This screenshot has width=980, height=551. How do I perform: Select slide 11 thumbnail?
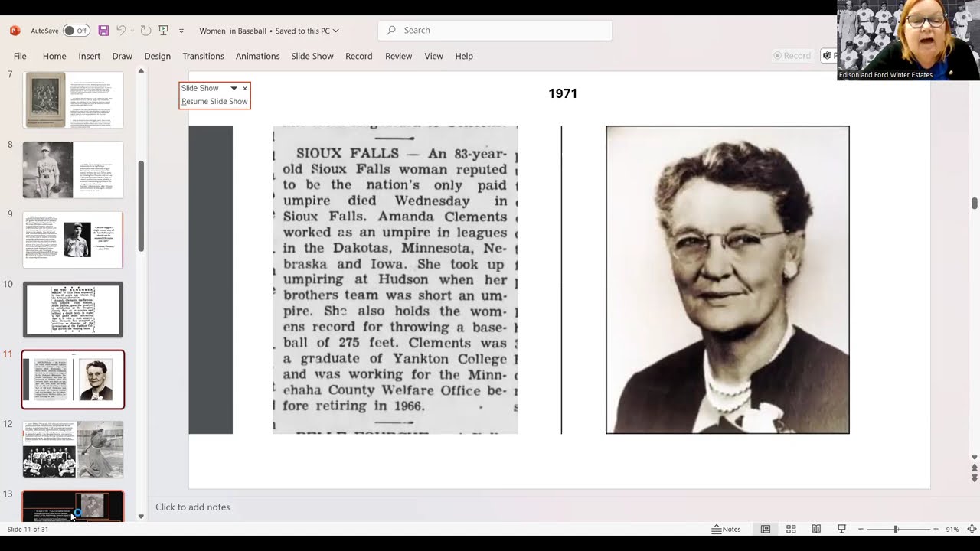pyautogui.click(x=73, y=380)
